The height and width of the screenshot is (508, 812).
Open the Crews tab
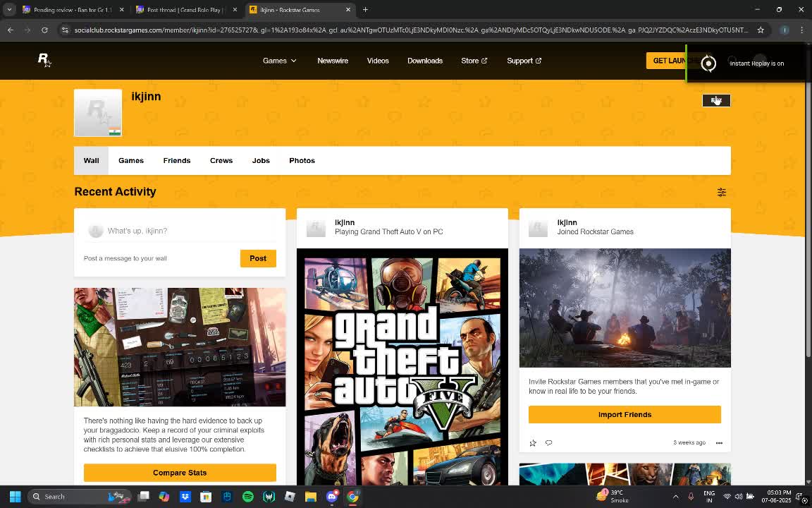[x=221, y=161]
